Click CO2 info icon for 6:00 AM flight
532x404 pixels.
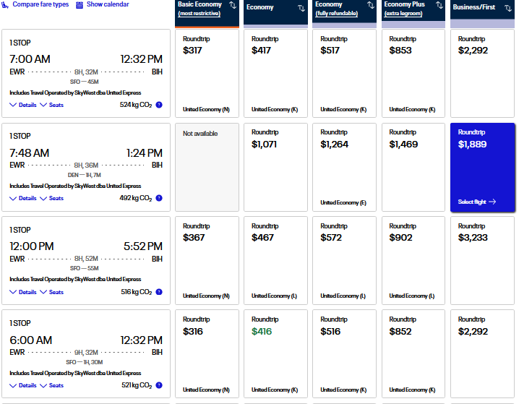159,385
